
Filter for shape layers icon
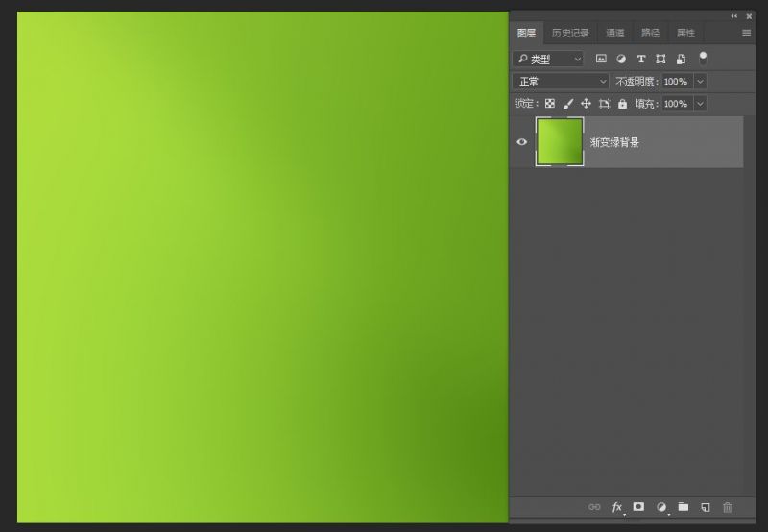[660, 59]
